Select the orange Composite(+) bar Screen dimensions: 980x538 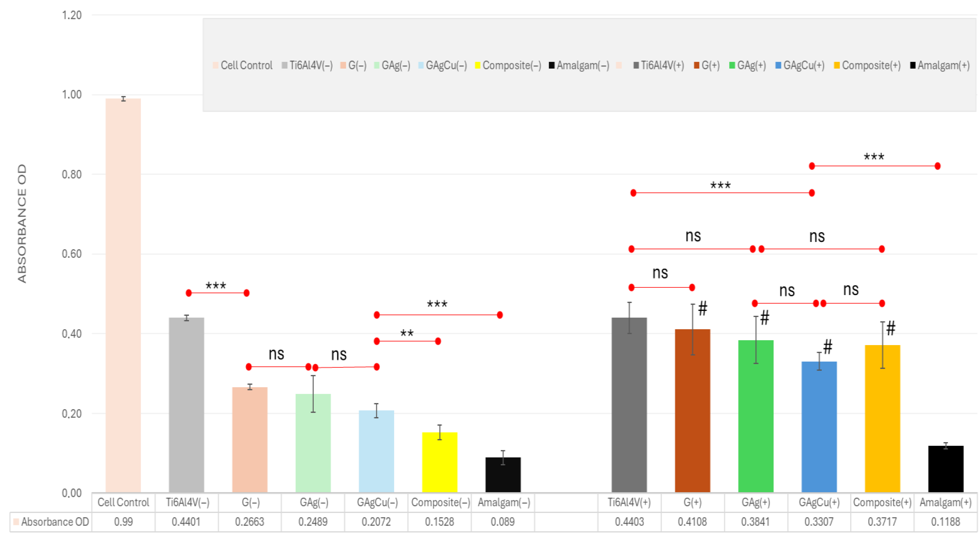[x=882, y=418]
